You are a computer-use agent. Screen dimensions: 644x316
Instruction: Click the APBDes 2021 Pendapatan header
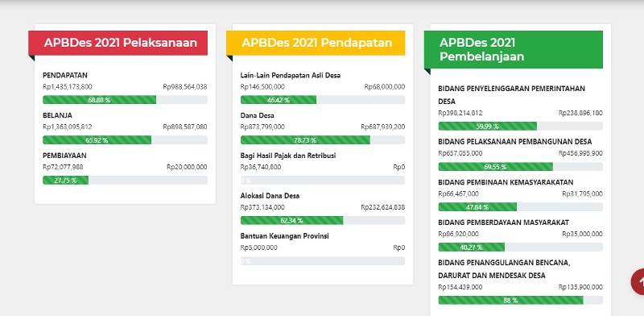coord(316,43)
